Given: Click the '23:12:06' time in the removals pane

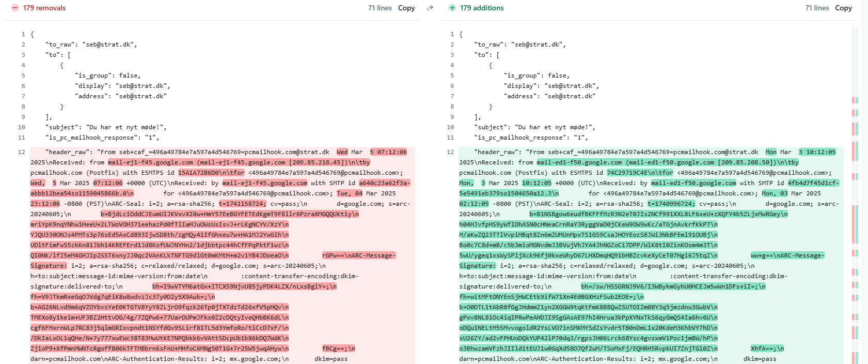Looking at the screenshot, I should [x=45, y=204].
